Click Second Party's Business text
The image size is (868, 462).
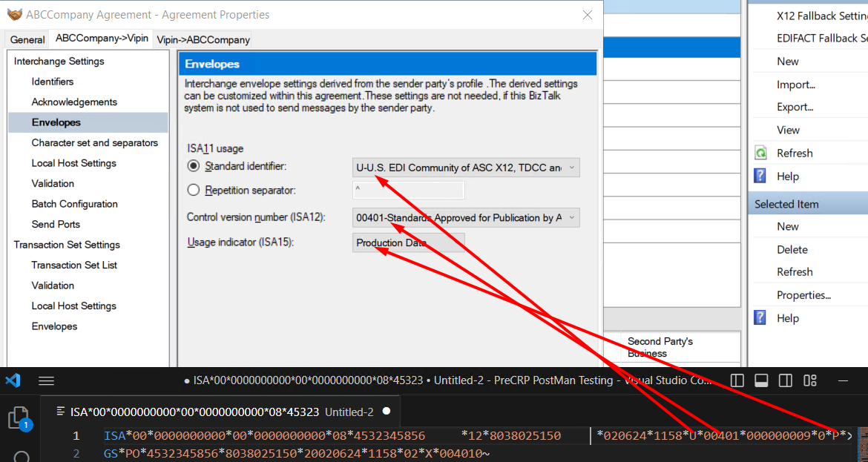click(660, 347)
